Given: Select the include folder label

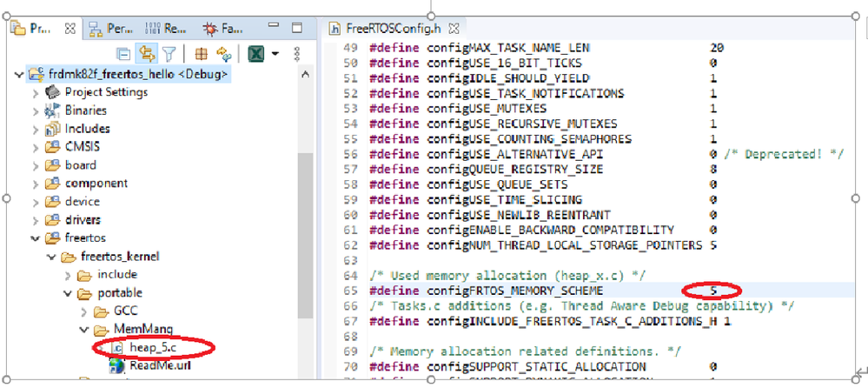Looking at the screenshot, I should [x=117, y=275].
